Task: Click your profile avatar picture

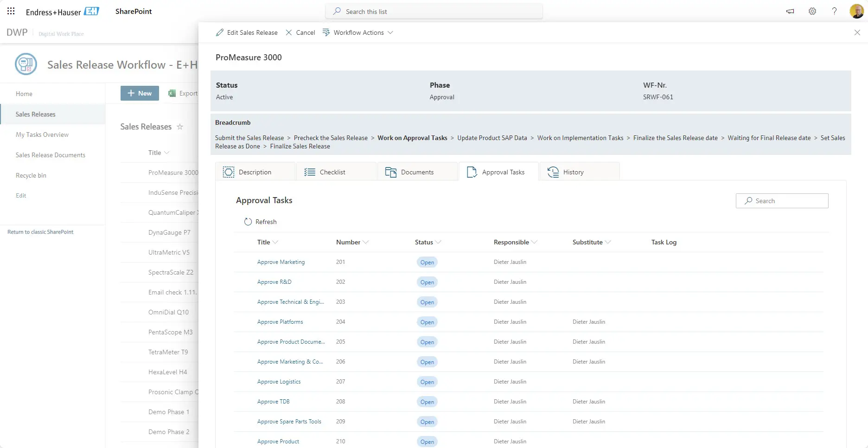Action: pyautogui.click(x=856, y=11)
